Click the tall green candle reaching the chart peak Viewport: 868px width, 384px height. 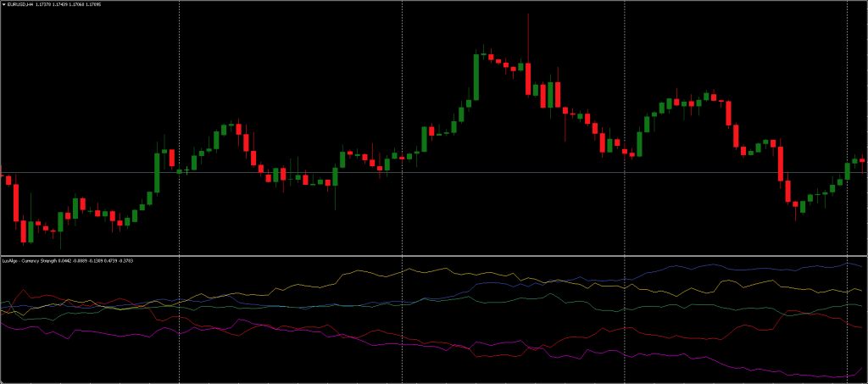pyautogui.click(x=476, y=76)
